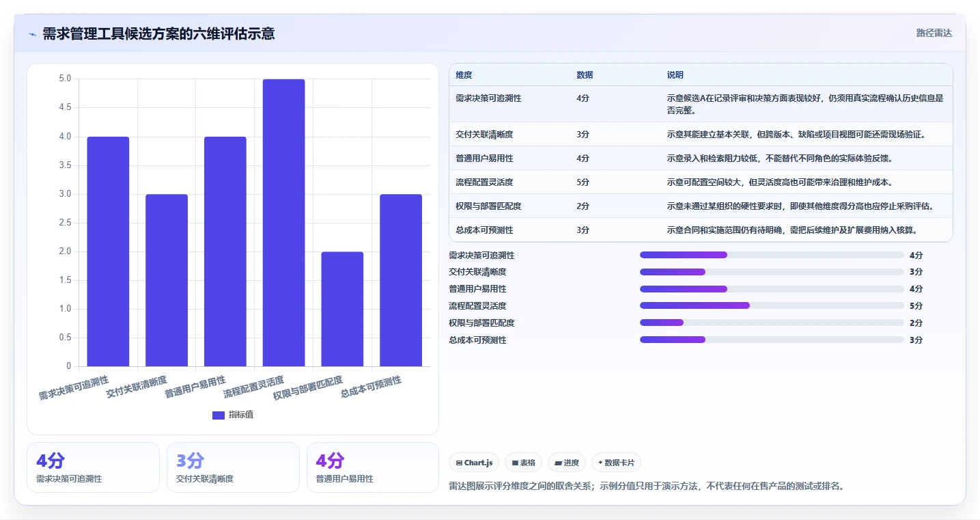980x520 pixels.
Task: Select the 流程配置灵活度 bar in chart
Action: (283, 223)
